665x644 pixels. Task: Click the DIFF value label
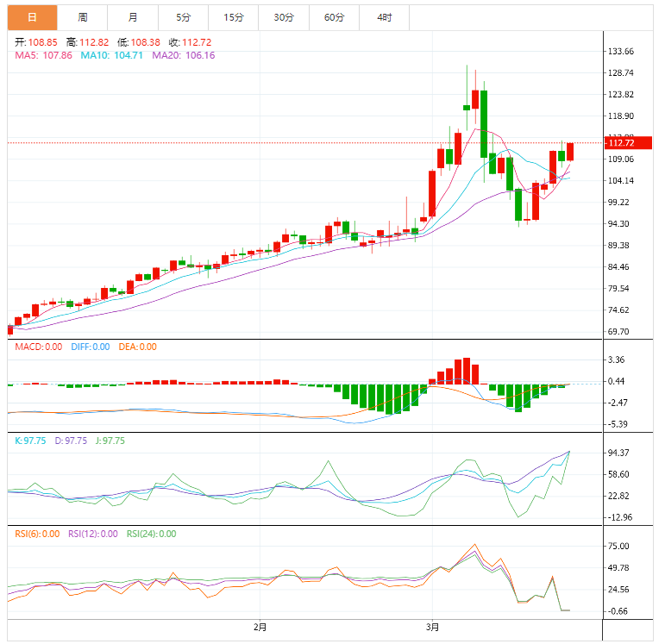pyautogui.click(x=89, y=347)
